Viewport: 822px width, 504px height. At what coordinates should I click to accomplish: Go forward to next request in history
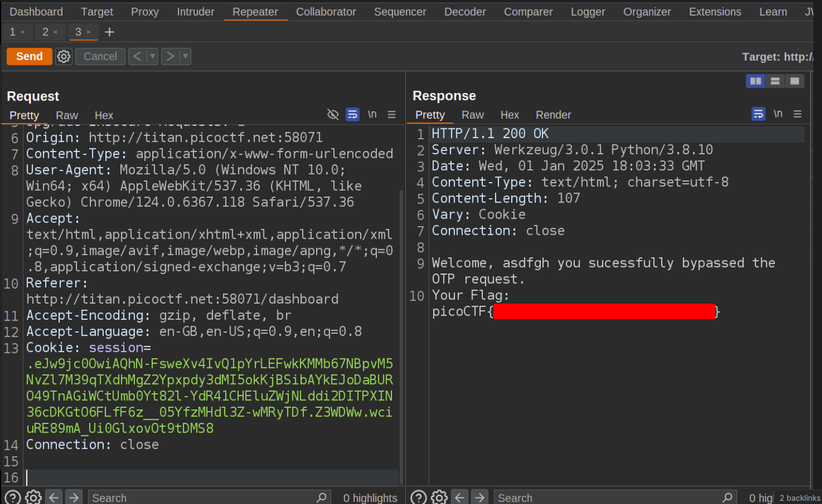click(170, 56)
